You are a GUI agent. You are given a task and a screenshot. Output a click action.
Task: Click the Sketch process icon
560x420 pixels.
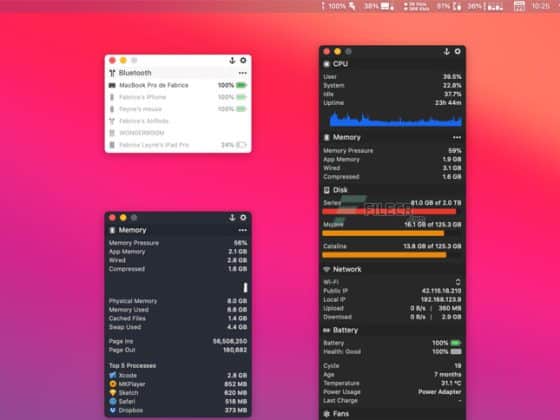[113, 392]
